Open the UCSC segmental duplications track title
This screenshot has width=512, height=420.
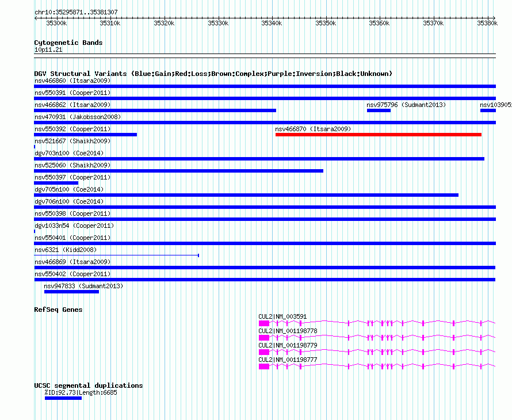[89, 385]
